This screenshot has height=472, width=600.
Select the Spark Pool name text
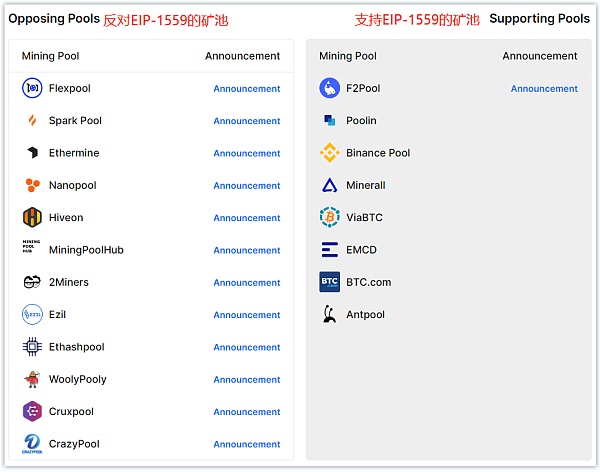pos(75,121)
